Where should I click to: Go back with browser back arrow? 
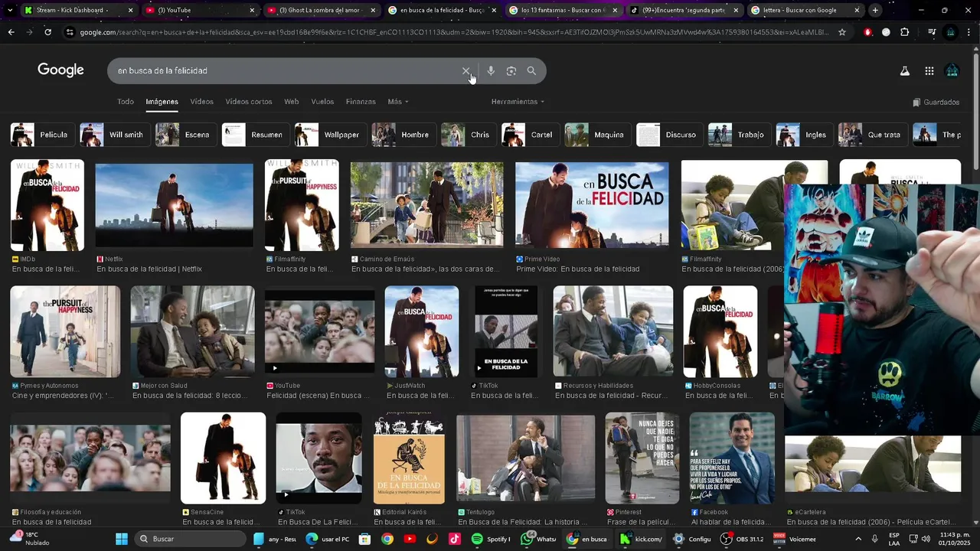click(11, 32)
